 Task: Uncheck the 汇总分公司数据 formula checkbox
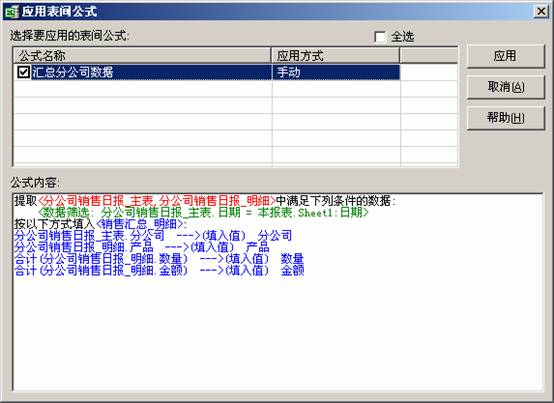23,72
